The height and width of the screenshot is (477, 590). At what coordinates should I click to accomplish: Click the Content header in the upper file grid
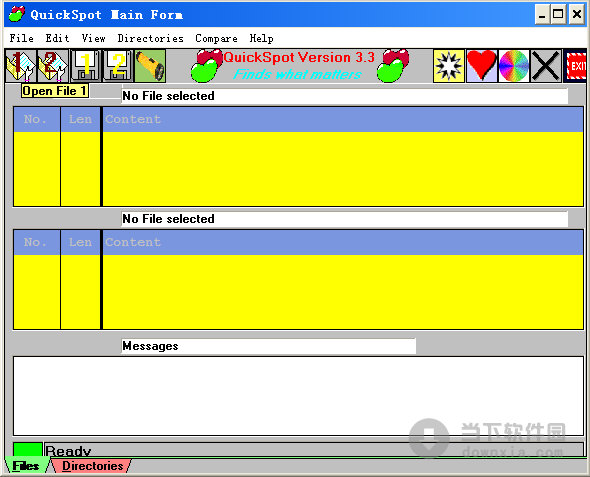tap(343, 119)
